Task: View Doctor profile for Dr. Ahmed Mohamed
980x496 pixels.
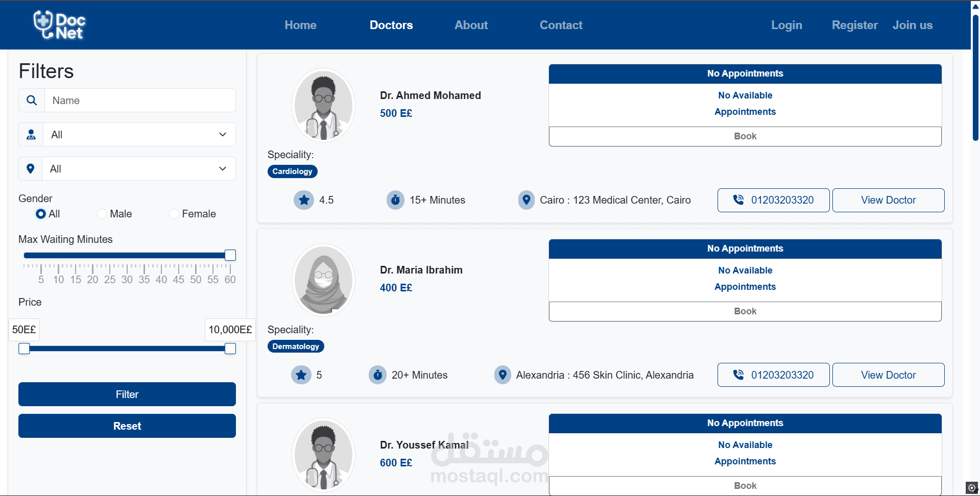Action: pos(888,200)
